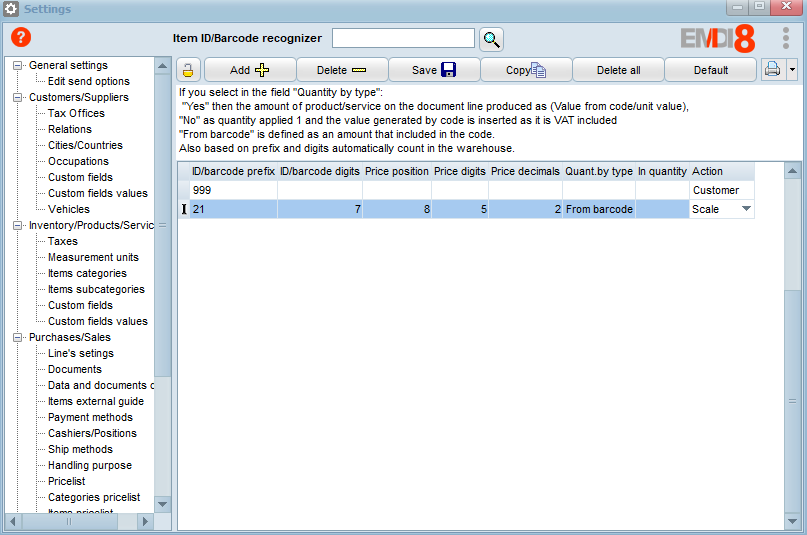
Task: Focus the Item ID/Barcode recognizer field
Action: pyautogui.click(x=403, y=38)
